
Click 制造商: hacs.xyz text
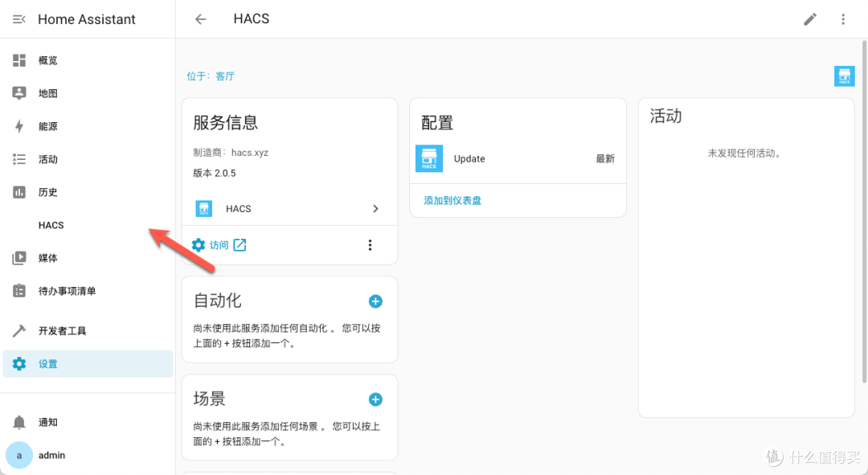pyautogui.click(x=231, y=152)
